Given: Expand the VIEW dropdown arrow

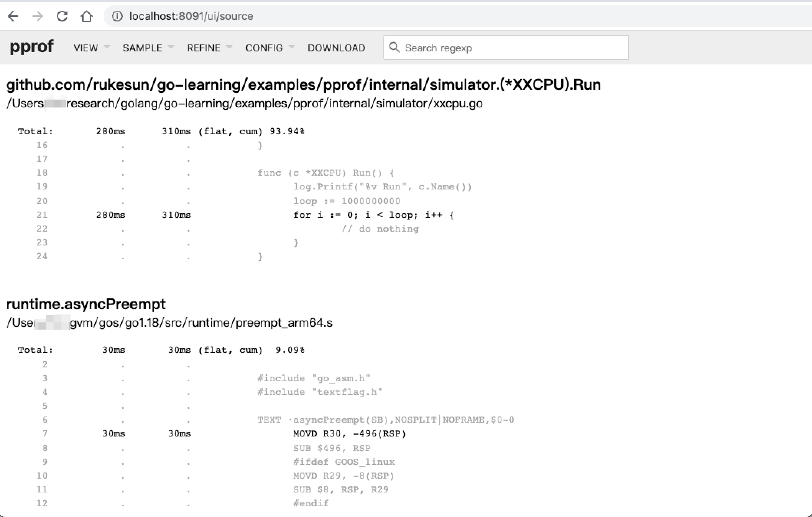Looking at the screenshot, I should click(x=106, y=48).
